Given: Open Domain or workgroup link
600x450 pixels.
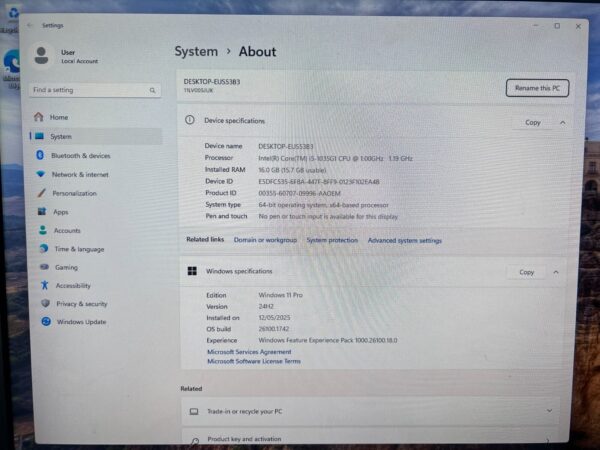Looking at the screenshot, I should (265, 240).
